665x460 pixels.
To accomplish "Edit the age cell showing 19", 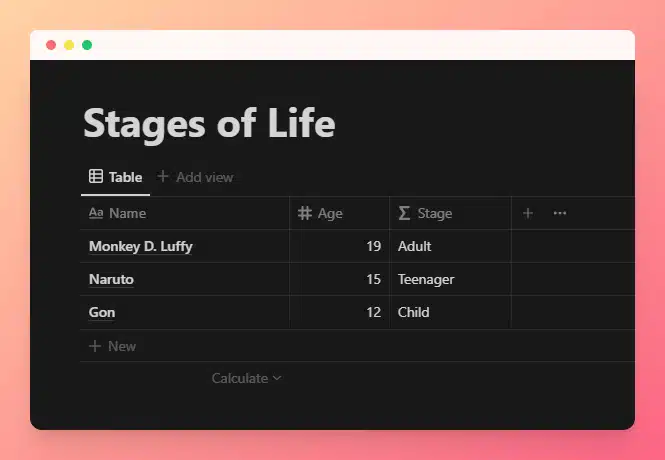I will coord(340,246).
